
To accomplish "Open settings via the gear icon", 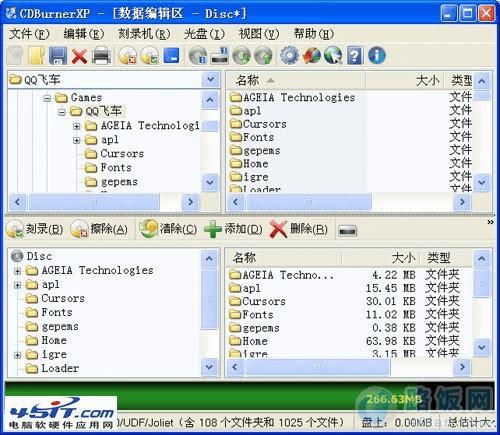I will (x=289, y=55).
